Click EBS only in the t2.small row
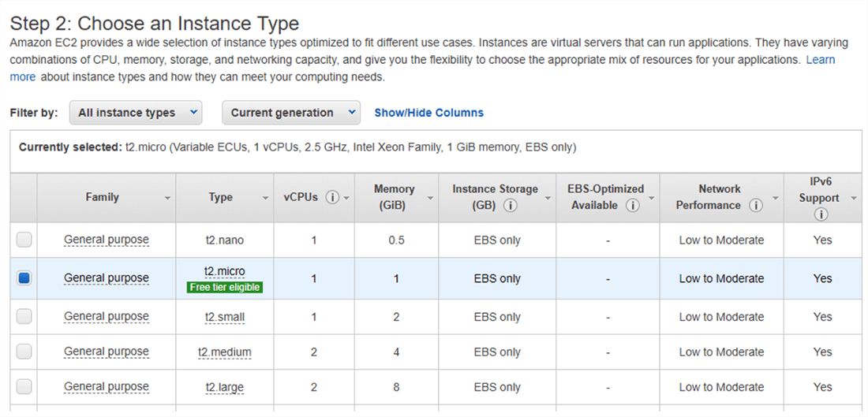 coord(497,317)
